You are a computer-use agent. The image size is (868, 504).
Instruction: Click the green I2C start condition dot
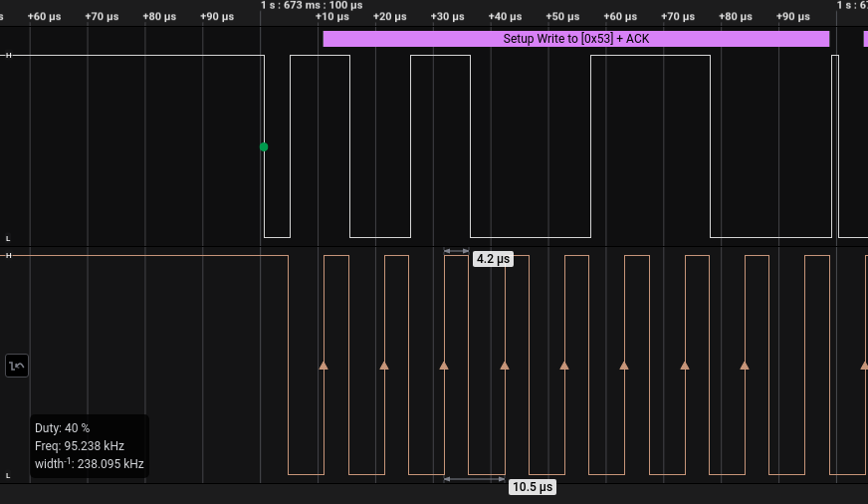click(264, 146)
